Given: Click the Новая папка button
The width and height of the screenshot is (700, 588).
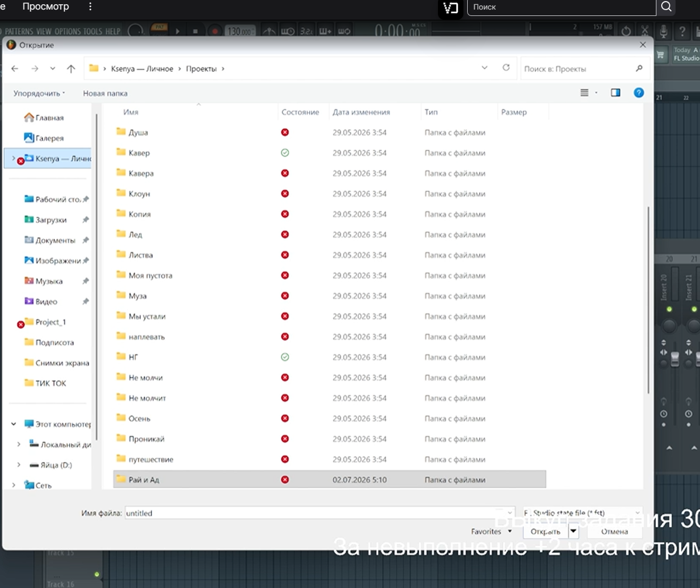Looking at the screenshot, I should pos(105,93).
